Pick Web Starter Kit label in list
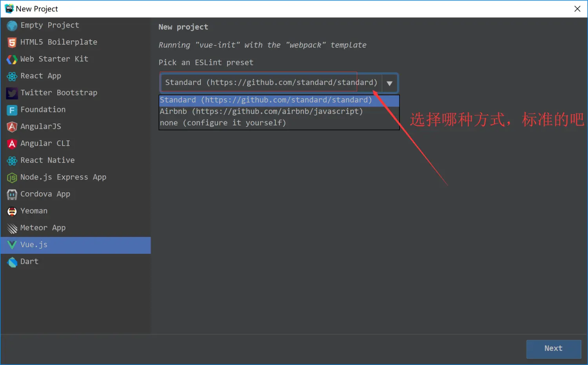This screenshot has width=588, height=365. (x=54, y=59)
